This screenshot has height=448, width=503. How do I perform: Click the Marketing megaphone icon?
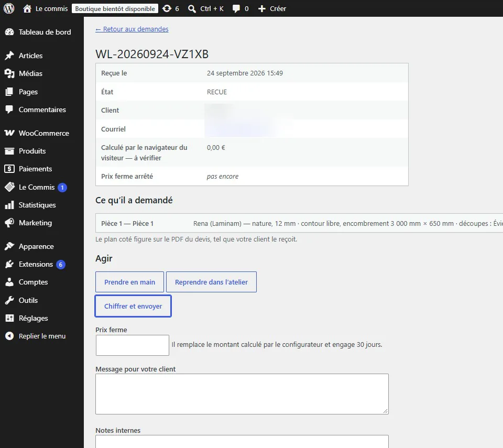click(x=9, y=223)
